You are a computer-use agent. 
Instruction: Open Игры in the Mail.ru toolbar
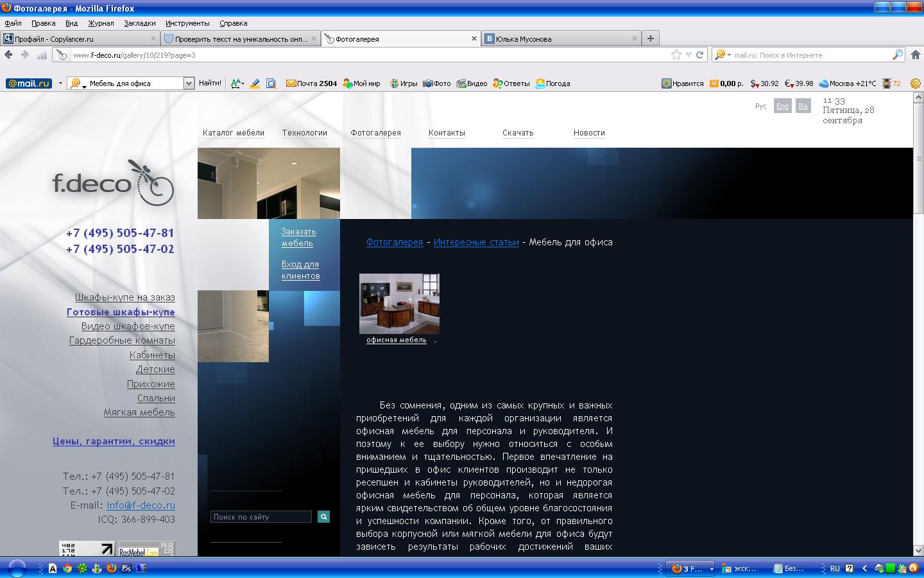[404, 83]
